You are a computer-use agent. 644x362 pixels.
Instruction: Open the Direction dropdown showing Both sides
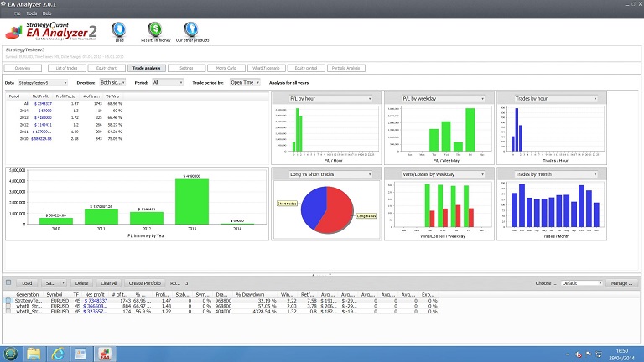111,83
